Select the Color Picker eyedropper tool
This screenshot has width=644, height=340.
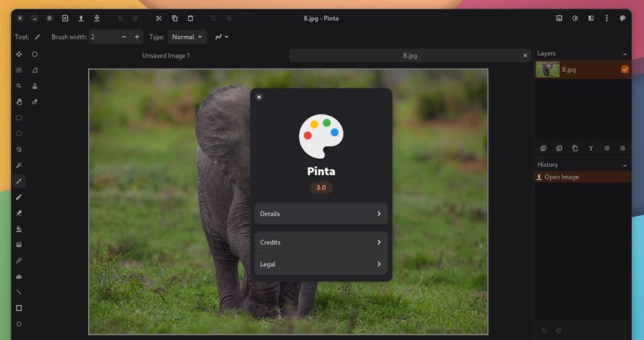pos(19,261)
